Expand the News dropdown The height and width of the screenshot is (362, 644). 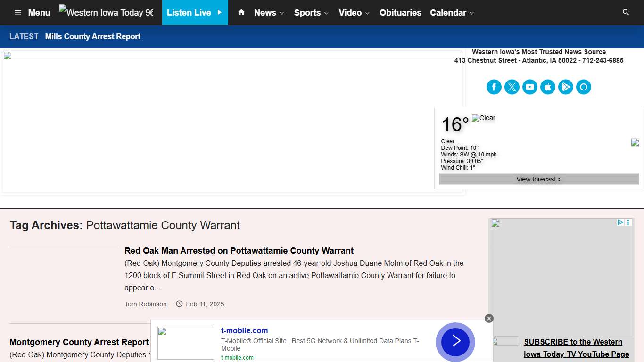[265, 13]
